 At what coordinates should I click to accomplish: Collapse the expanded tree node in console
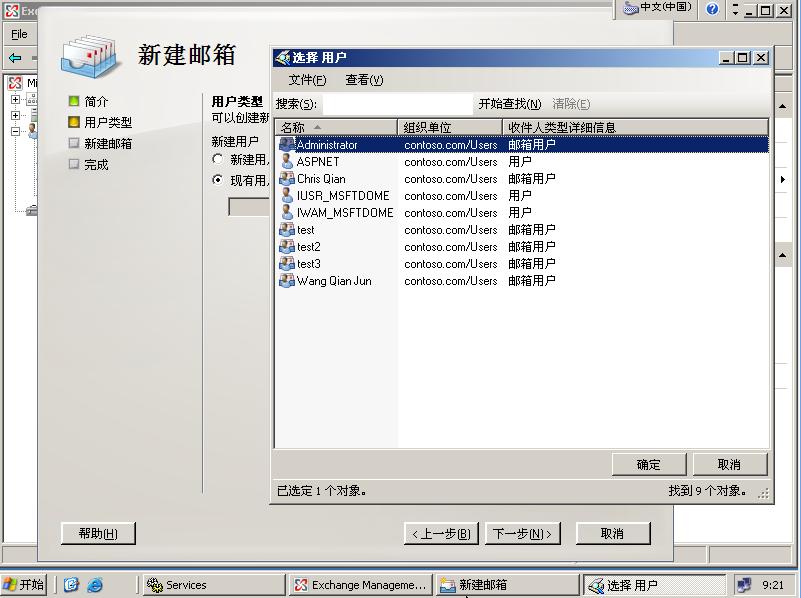click(x=15, y=131)
